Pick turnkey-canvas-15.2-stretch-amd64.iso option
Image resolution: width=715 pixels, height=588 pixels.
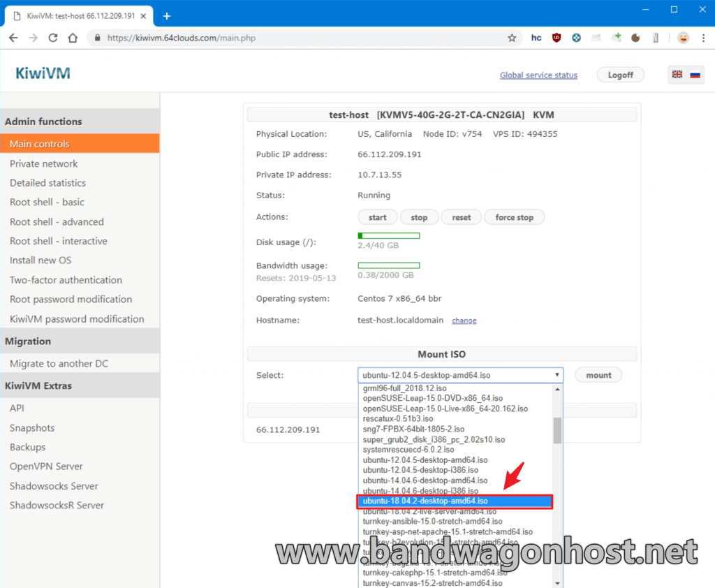(x=455, y=583)
